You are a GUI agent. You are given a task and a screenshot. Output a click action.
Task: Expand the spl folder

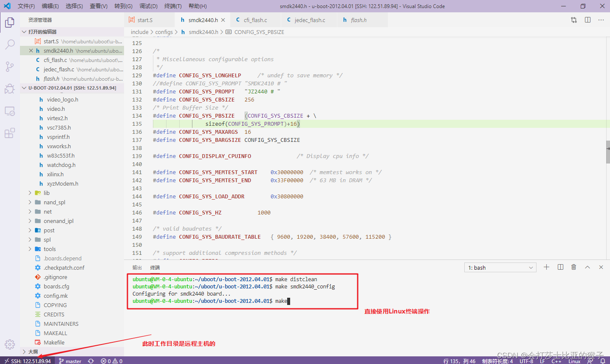(30, 240)
